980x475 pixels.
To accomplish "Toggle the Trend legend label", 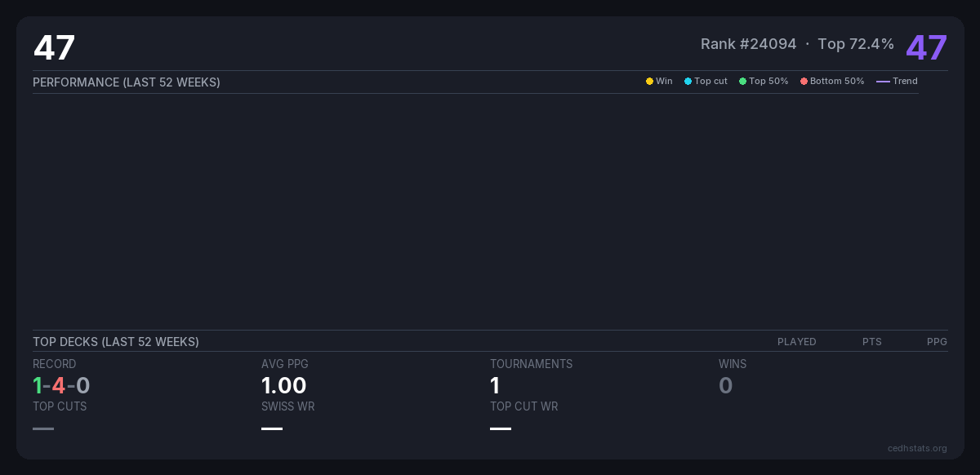I will pyautogui.click(x=905, y=82).
